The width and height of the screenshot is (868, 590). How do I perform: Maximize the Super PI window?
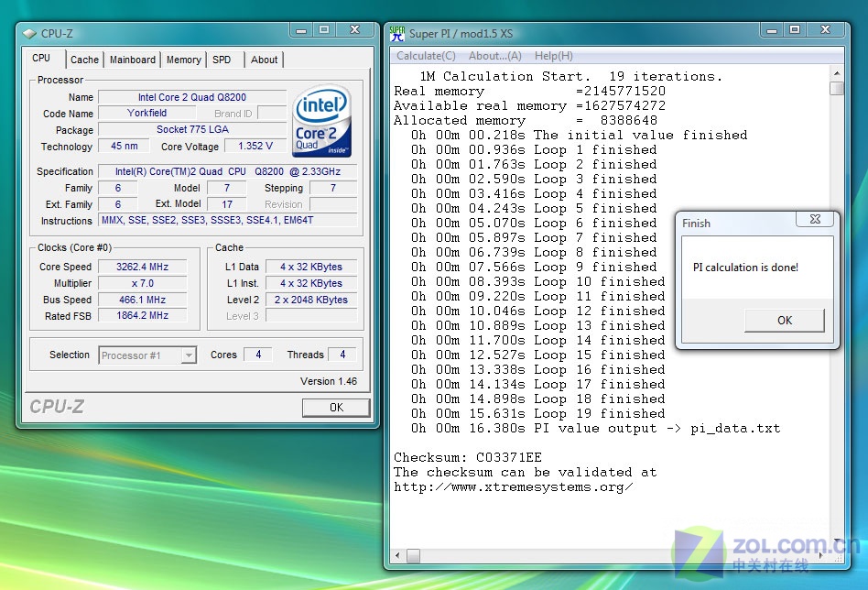[795, 30]
